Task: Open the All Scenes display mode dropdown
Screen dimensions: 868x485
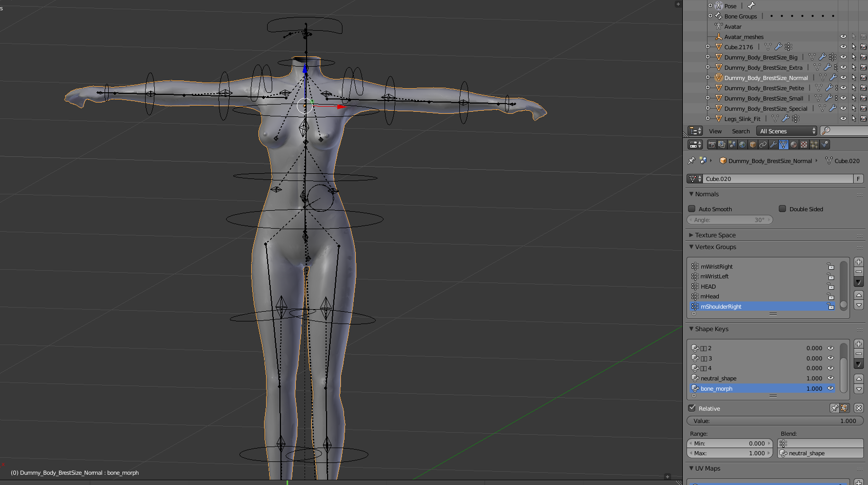Action: [x=786, y=131]
